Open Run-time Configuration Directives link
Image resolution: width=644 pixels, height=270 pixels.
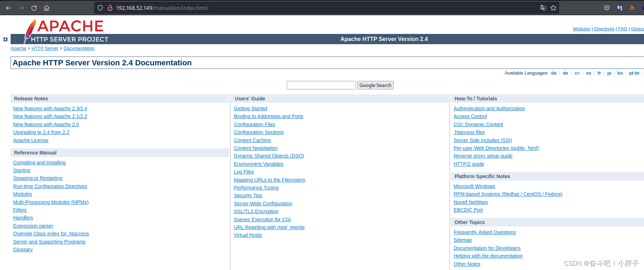coord(50,186)
